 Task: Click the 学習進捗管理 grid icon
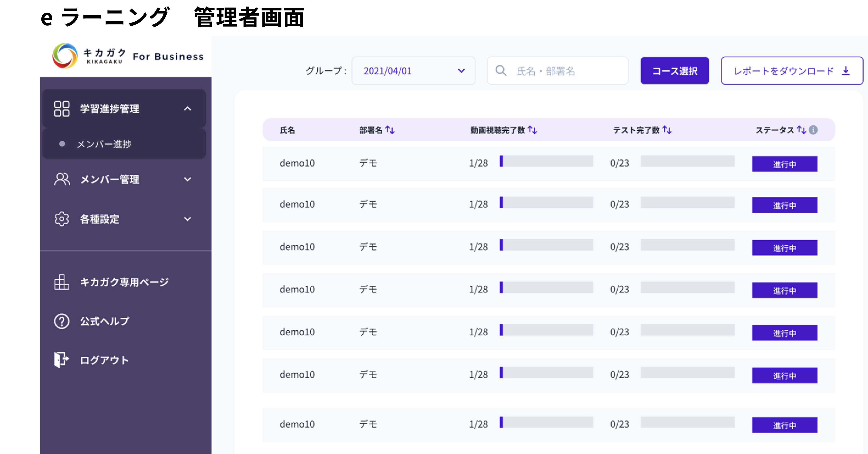[62, 109]
